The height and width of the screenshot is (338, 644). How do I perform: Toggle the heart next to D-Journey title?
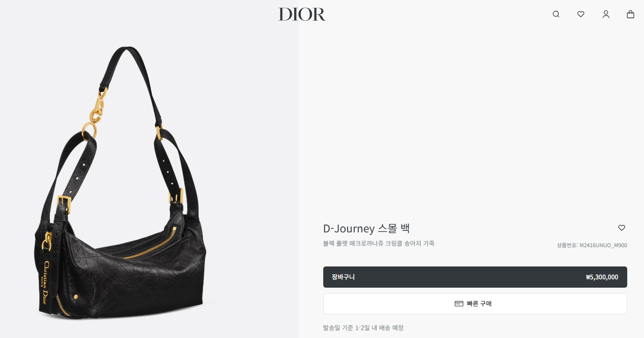pyautogui.click(x=622, y=228)
